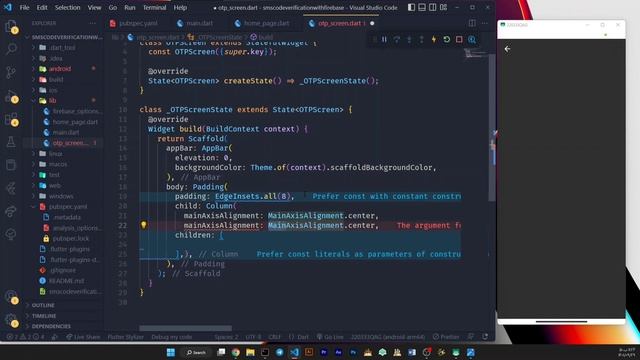This screenshot has height=360, width=640.
Task: Toggle Secondary Side Bar layout icon
Action: [433, 7]
